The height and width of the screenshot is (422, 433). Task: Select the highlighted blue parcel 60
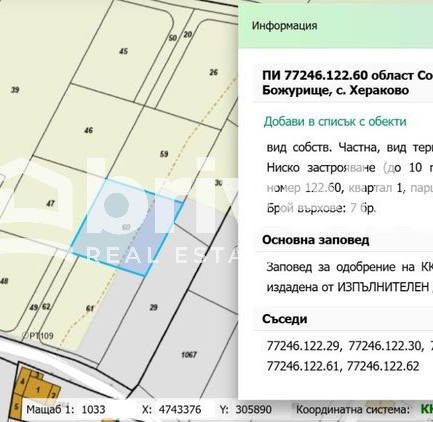pos(128,228)
